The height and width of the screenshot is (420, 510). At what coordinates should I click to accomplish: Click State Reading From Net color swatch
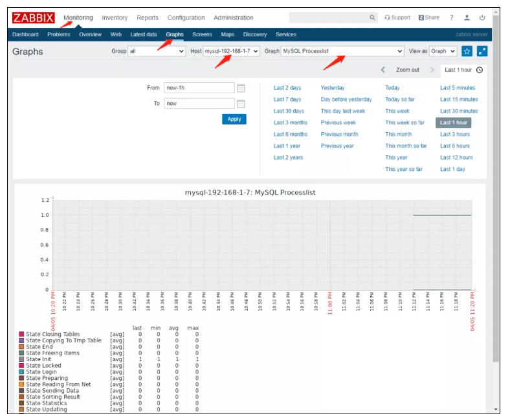tap(21, 384)
